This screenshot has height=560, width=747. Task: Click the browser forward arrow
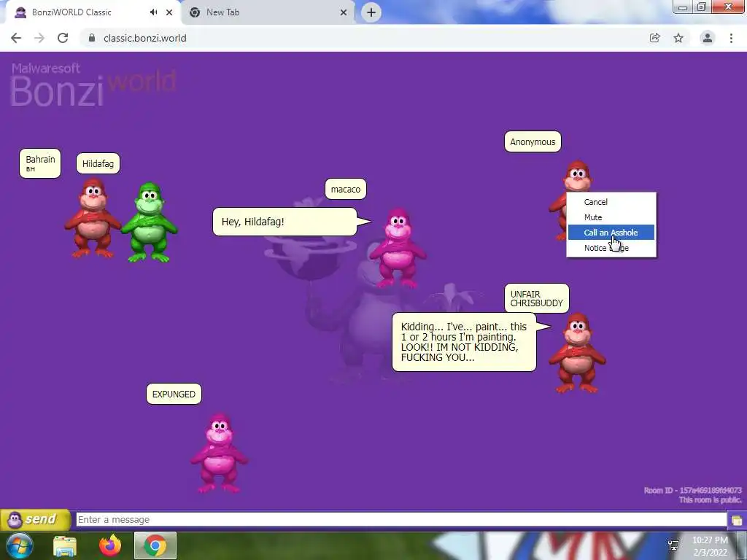point(39,38)
